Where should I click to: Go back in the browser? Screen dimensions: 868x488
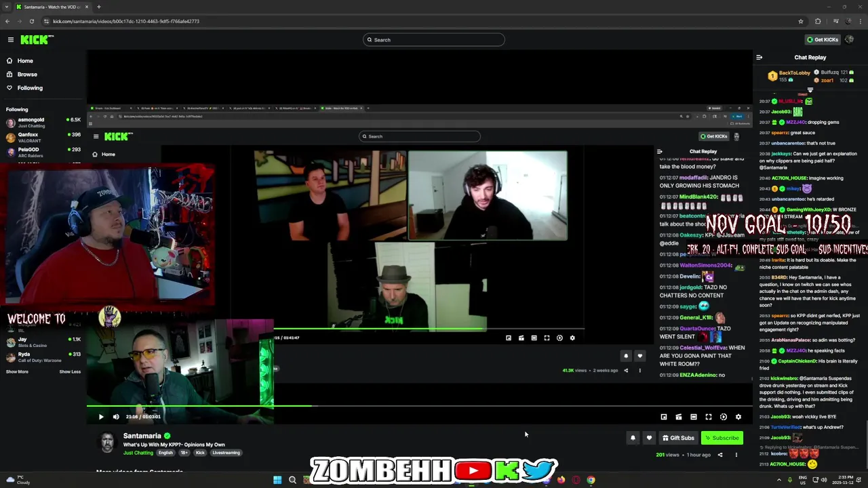pyautogui.click(x=7, y=21)
